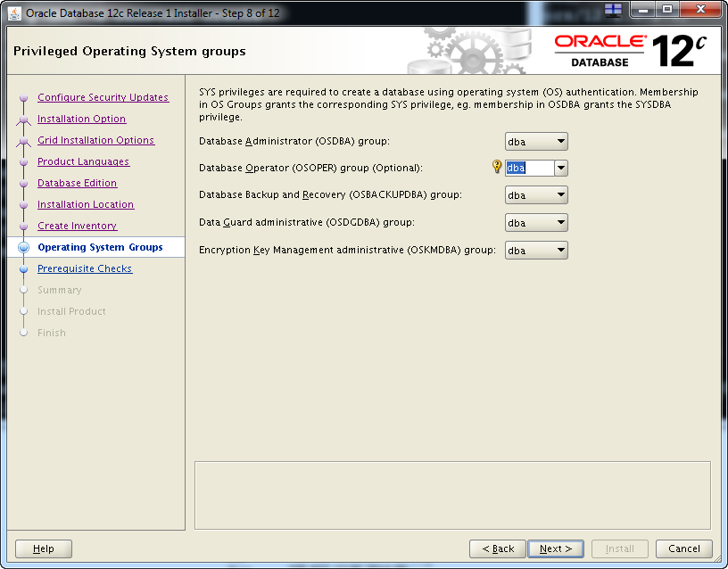
Task: Go to Installation Option step
Action: point(82,119)
